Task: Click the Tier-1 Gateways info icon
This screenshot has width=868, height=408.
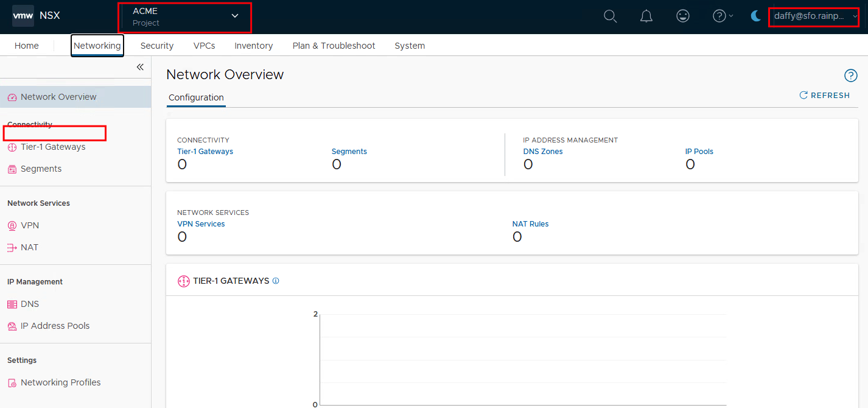Action: click(x=276, y=281)
